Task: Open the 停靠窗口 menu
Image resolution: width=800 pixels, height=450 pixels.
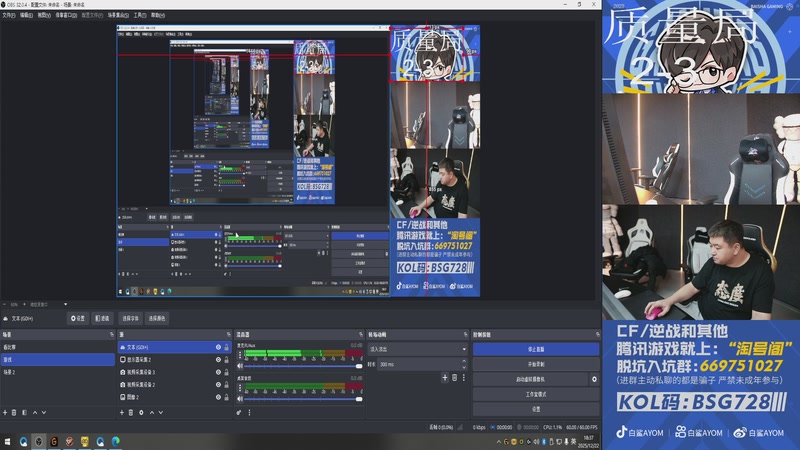Action: point(66,15)
